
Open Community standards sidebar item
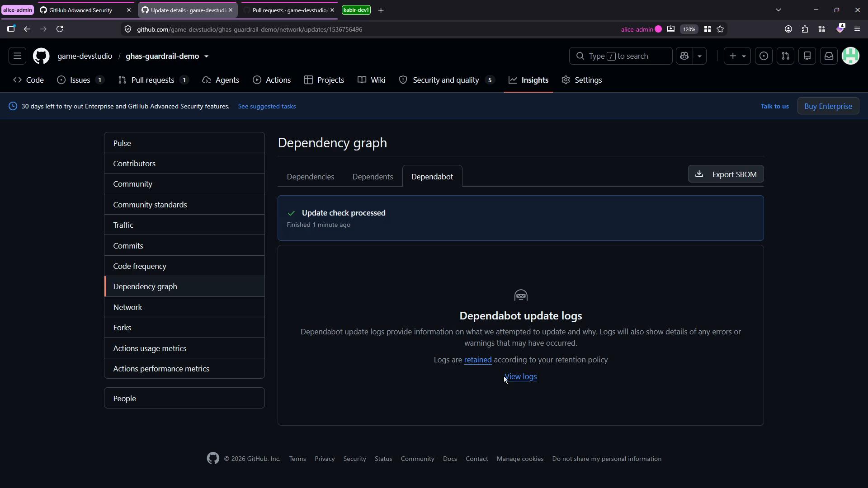point(184,205)
